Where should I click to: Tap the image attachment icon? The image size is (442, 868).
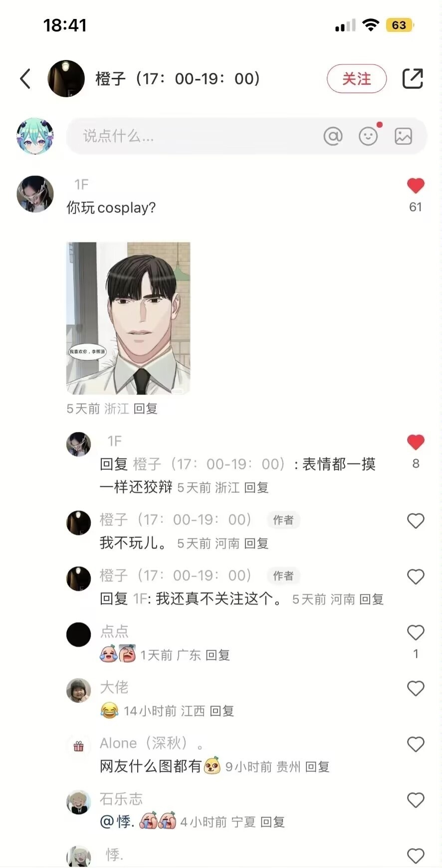[403, 136]
